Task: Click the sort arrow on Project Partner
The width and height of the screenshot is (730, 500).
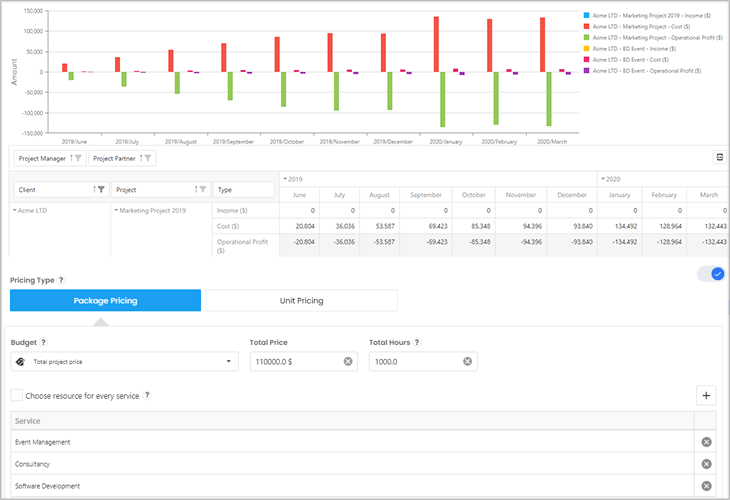Action: click(141, 158)
